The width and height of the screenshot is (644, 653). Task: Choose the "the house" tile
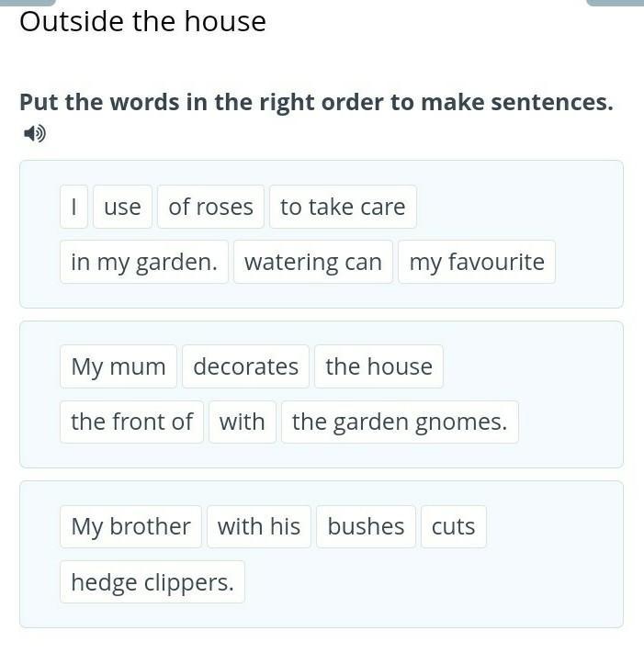coord(378,366)
